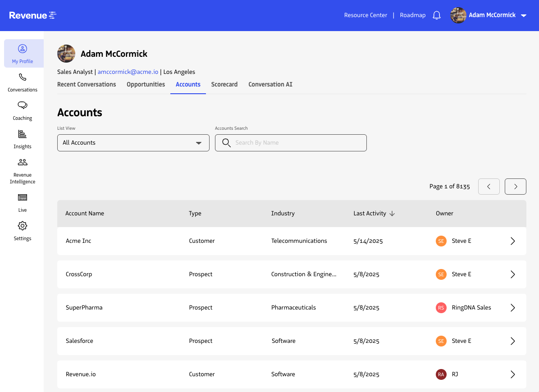
Task: Open the Live section icon
Action: [x=23, y=198]
